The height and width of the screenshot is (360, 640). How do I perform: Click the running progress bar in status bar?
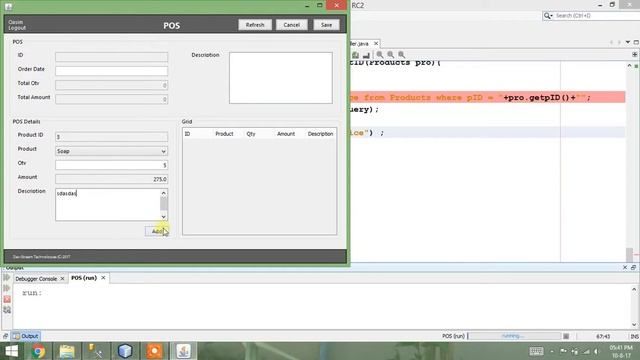pos(514,336)
